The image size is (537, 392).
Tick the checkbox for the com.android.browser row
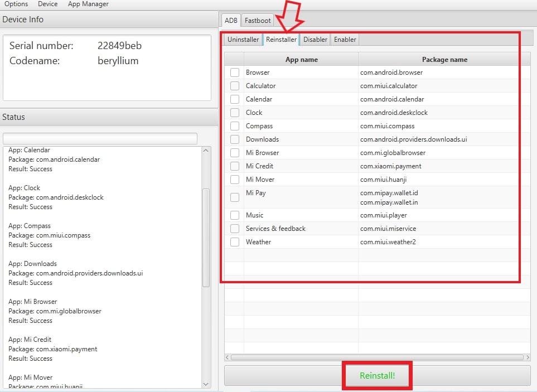point(235,72)
